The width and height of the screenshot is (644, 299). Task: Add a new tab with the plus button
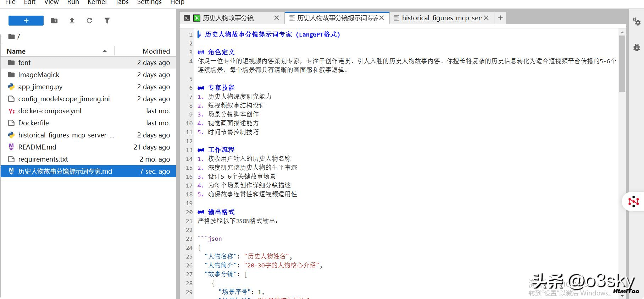pos(500,18)
